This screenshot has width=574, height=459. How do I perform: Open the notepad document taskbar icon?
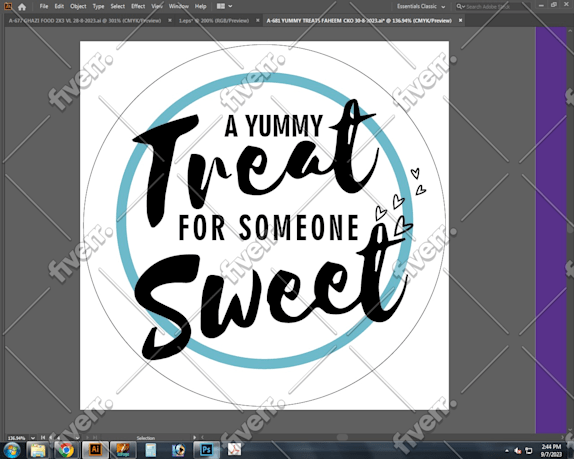point(150,450)
